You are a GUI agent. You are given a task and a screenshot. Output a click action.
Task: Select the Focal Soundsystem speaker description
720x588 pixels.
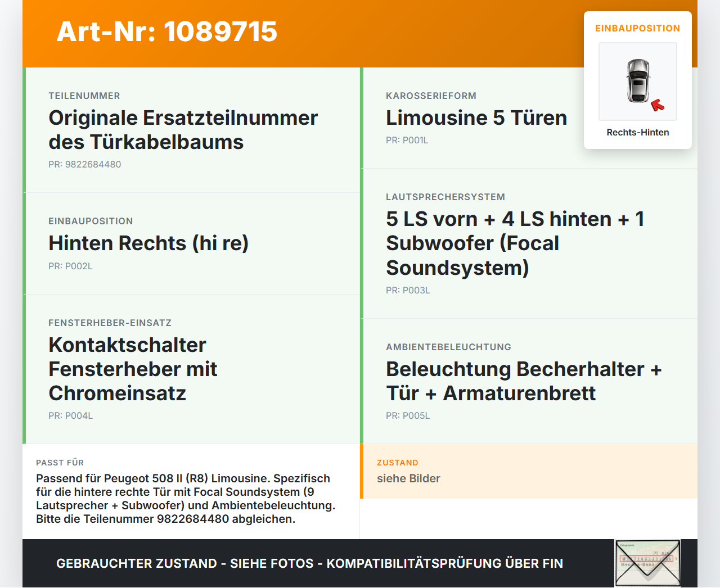tap(515, 243)
